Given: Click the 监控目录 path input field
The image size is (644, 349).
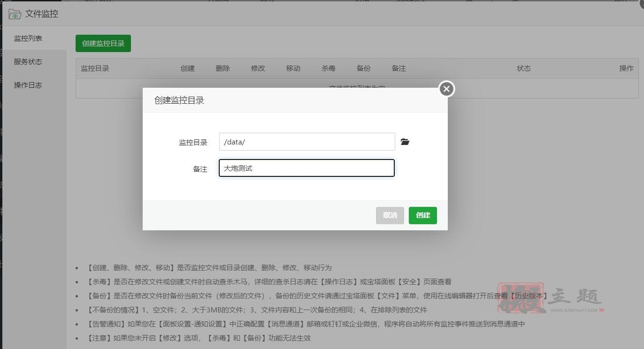Looking at the screenshot, I should 307,142.
